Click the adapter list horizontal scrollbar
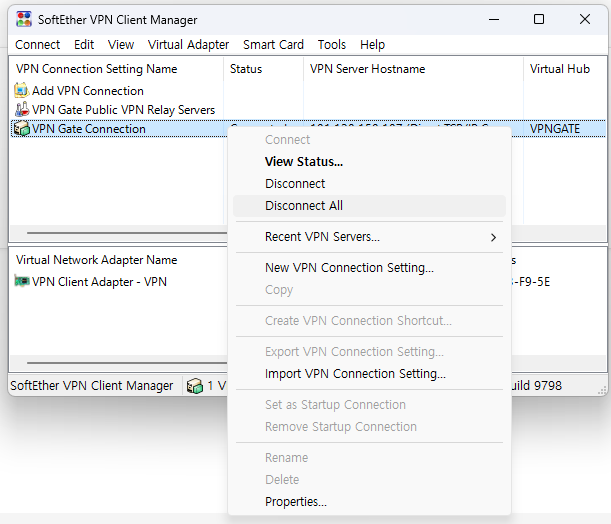 click(x=127, y=363)
